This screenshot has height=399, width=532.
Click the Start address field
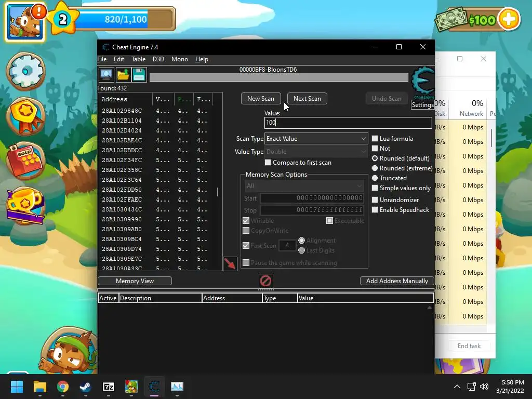coord(312,198)
